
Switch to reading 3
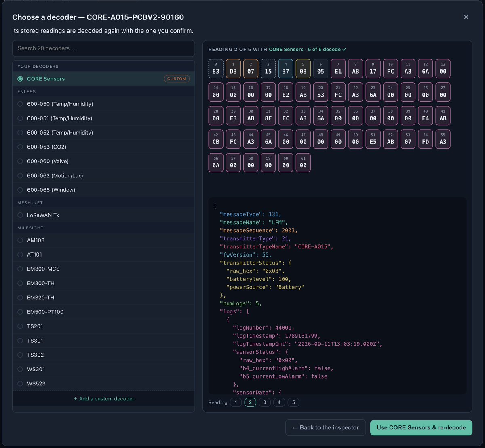[x=265, y=402]
